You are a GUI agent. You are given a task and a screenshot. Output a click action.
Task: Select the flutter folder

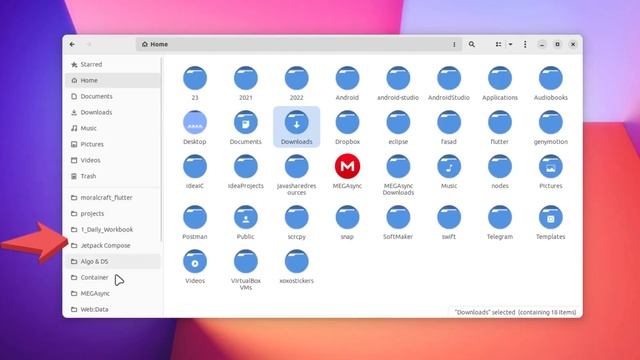[x=500, y=127]
